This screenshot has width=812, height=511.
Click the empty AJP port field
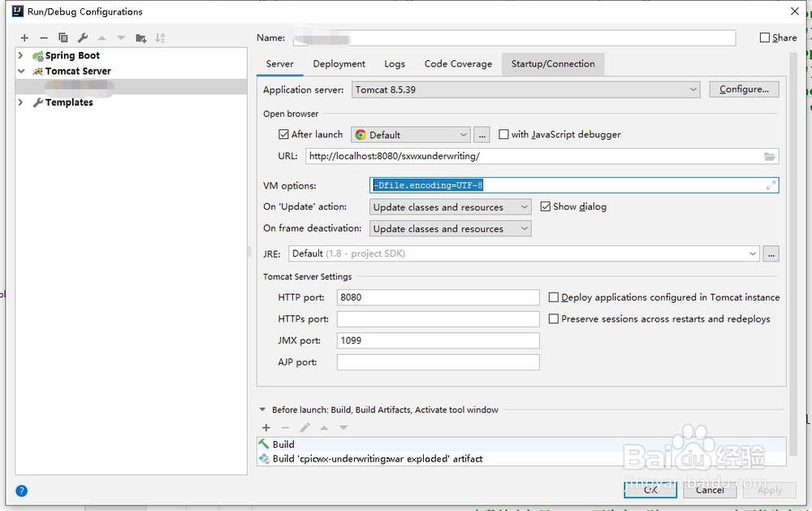point(438,362)
